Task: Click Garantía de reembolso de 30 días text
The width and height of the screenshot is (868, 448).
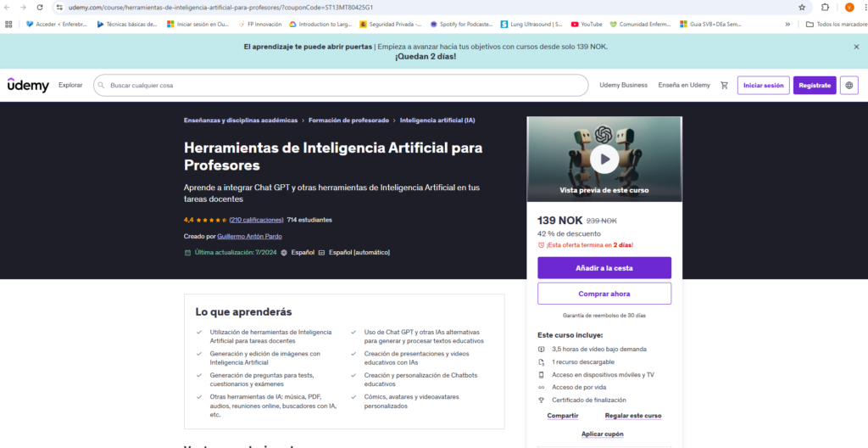Action: pyautogui.click(x=604, y=316)
